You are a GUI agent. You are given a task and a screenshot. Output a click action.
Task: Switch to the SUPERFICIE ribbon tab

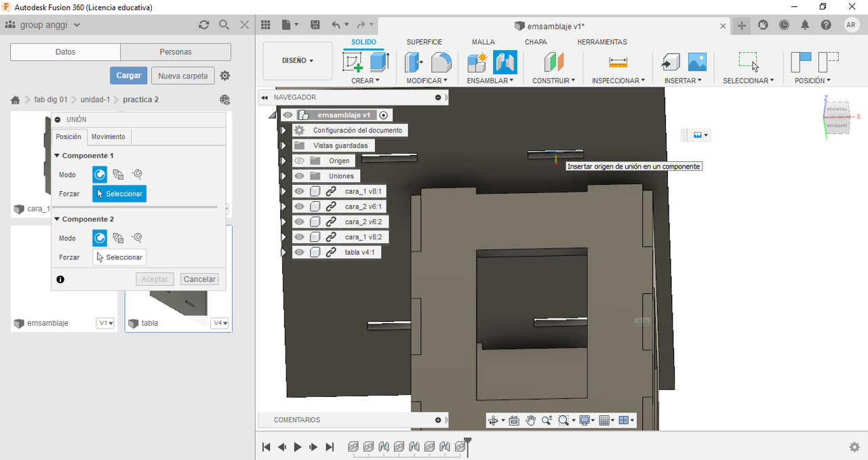(x=424, y=42)
